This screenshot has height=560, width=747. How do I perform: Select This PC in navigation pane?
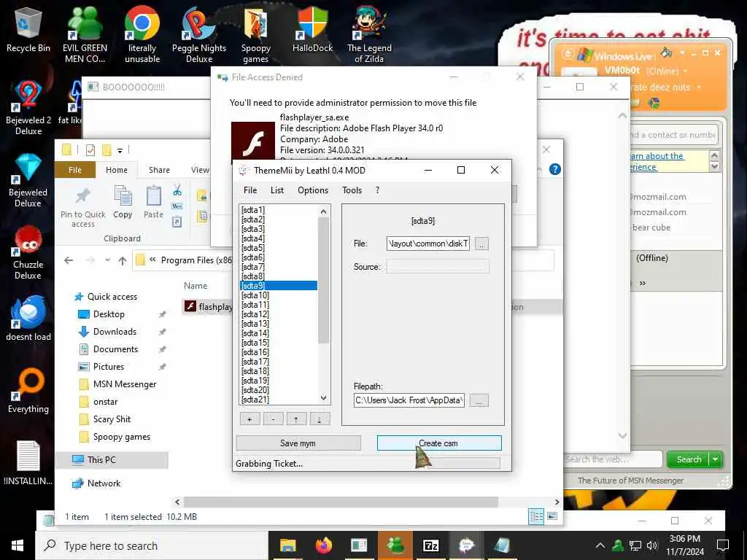[x=101, y=459]
